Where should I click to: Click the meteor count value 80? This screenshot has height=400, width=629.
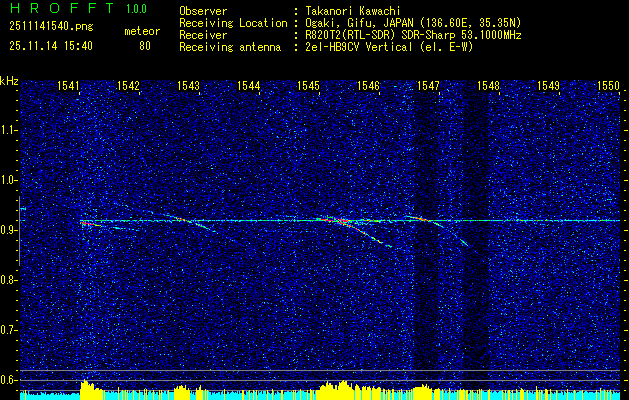(144, 45)
